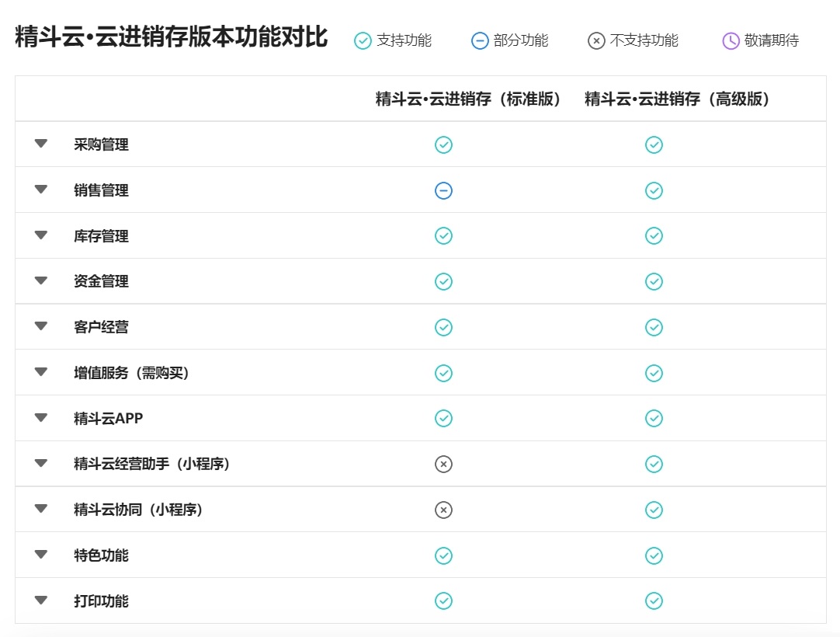The width and height of the screenshot is (840, 637).
Task: Expand the 打印功能 row triangle
Action: tap(41, 600)
